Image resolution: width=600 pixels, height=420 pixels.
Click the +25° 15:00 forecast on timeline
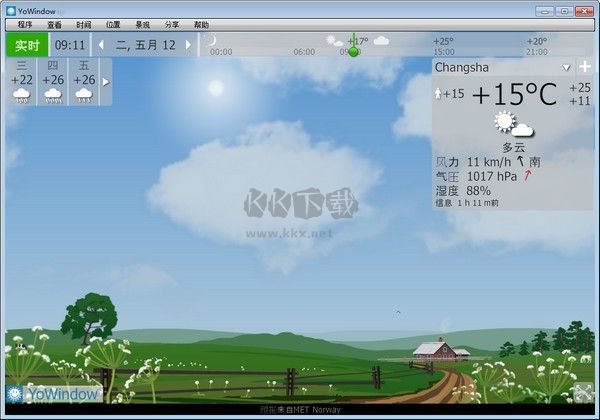(444, 46)
